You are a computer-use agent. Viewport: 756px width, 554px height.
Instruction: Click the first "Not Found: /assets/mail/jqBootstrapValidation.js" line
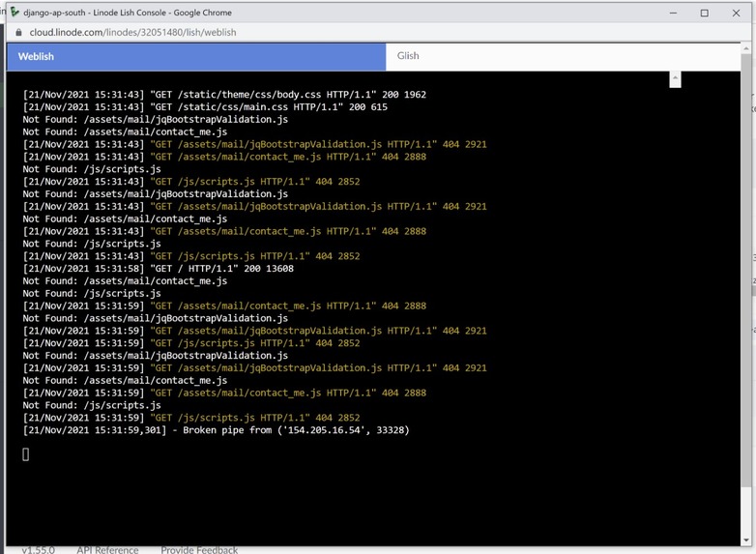point(156,119)
